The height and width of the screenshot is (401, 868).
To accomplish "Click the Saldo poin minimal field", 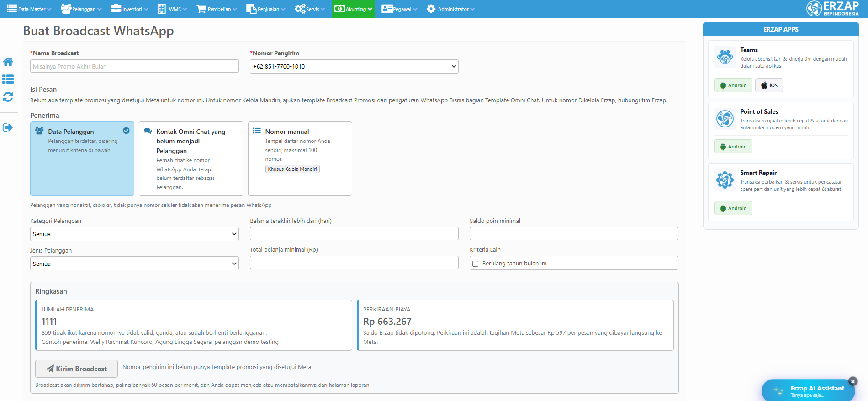I will [574, 233].
